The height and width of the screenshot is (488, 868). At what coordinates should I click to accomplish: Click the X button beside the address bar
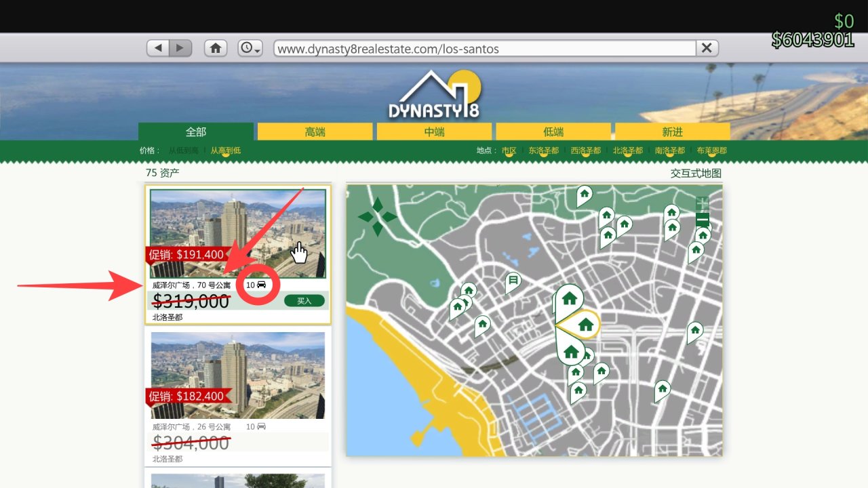click(707, 48)
